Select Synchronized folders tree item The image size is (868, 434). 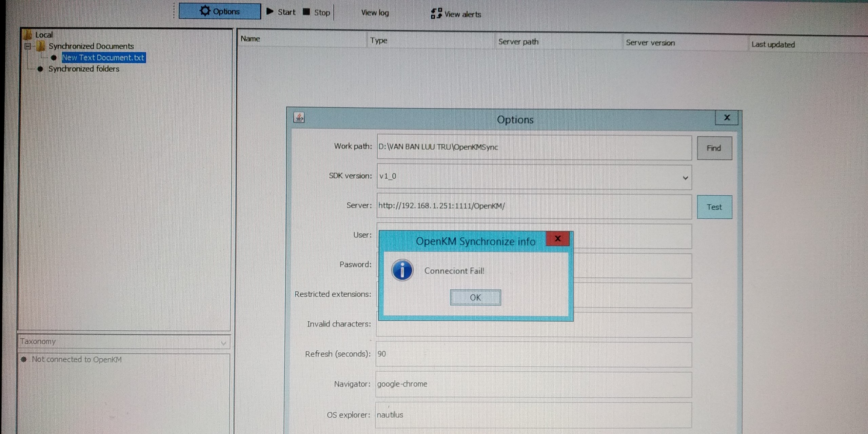pyautogui.click(x=84, y=69)
